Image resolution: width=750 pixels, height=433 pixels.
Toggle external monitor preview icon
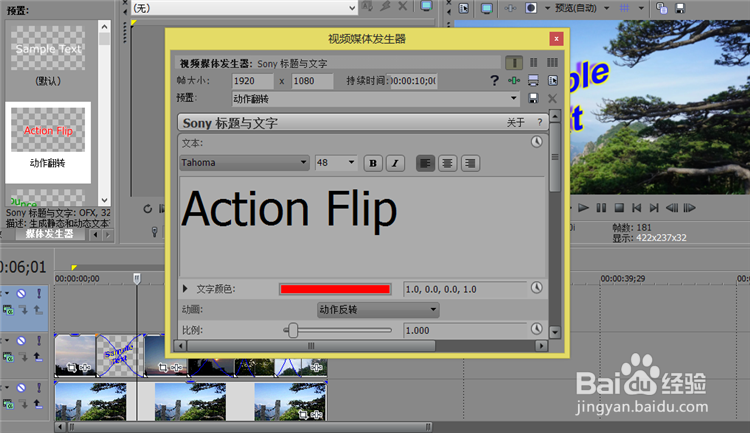486,8
